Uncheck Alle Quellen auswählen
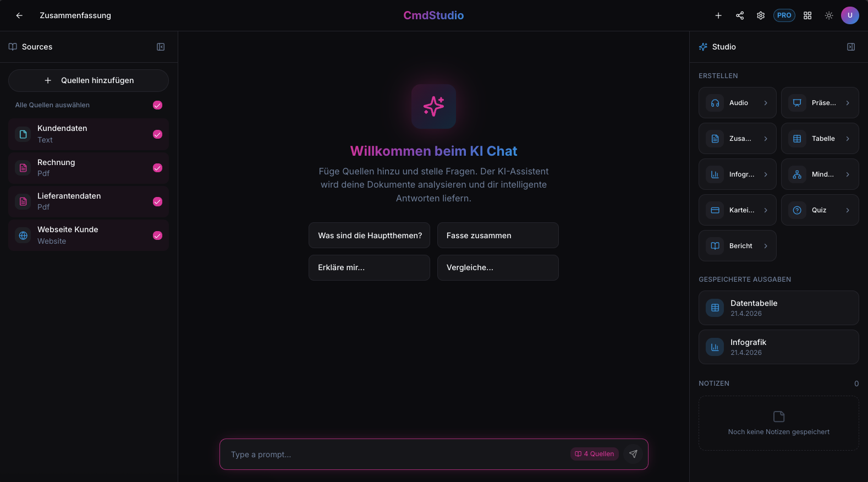This screenshot has height=482, width=868. 157,105
